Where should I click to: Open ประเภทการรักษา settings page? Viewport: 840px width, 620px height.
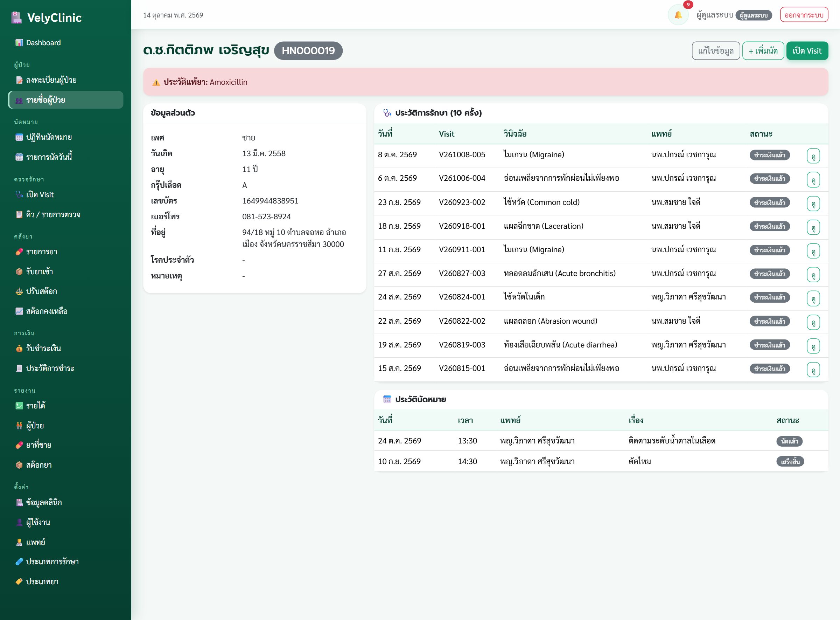(66, 562)
